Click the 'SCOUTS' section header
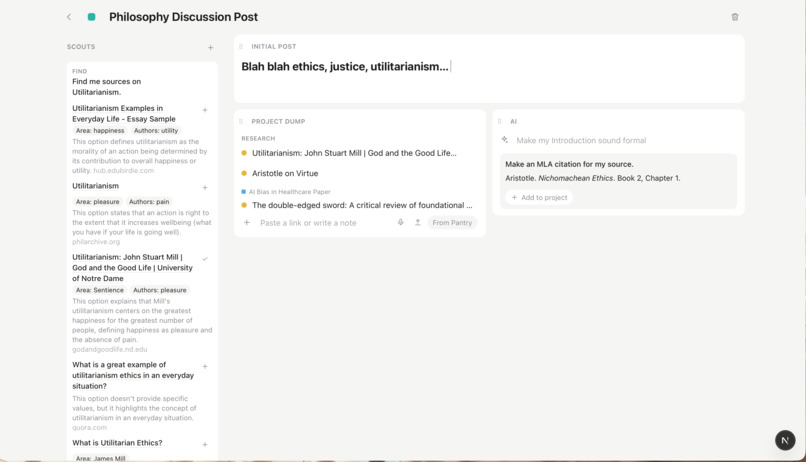Viewport: 806px width, 462px height. (x=81, y=47)
